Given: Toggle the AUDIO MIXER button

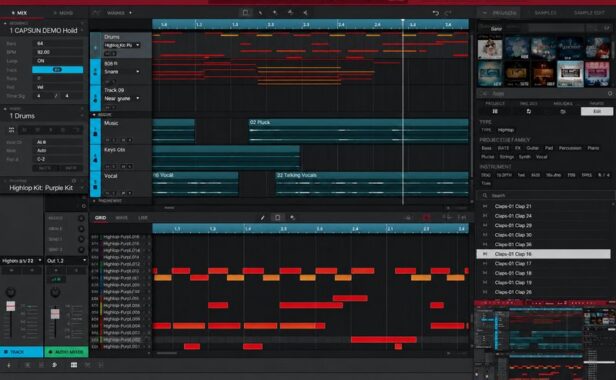Looking at the screenshot, I should point(66,352).
